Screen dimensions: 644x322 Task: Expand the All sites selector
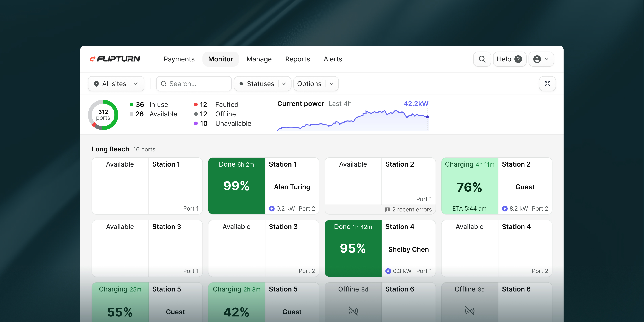[116, 84]
